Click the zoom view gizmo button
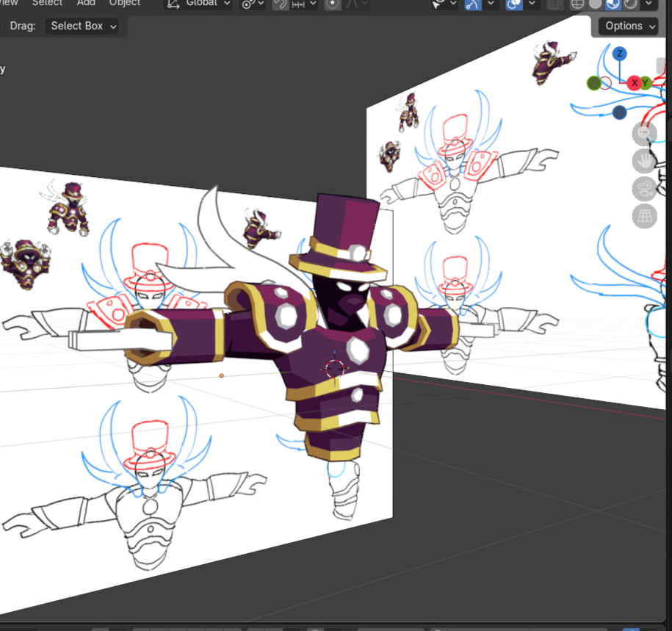The height and width of the screenshot is (631, 672). click(x=644, y=133)
